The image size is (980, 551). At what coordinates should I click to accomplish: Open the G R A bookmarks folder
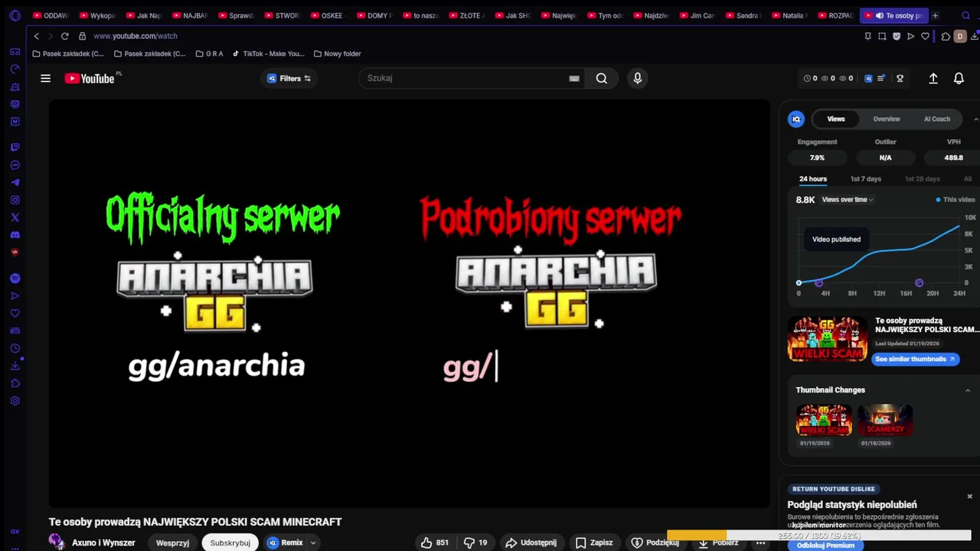[x=209, y=54]
